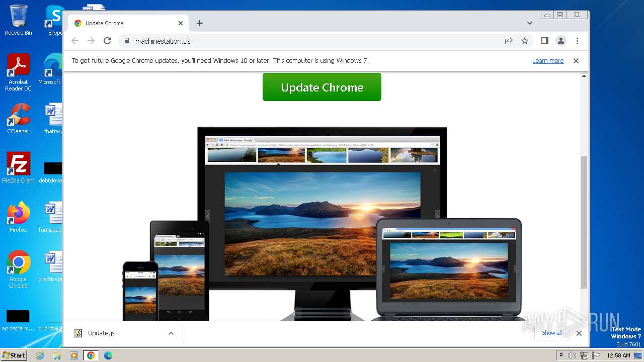Image resolution: width=644 pixels, height=362 pixels.
Task: Reload the machinestation.us page
Action: pyautogui.click(x=107, y=41)
